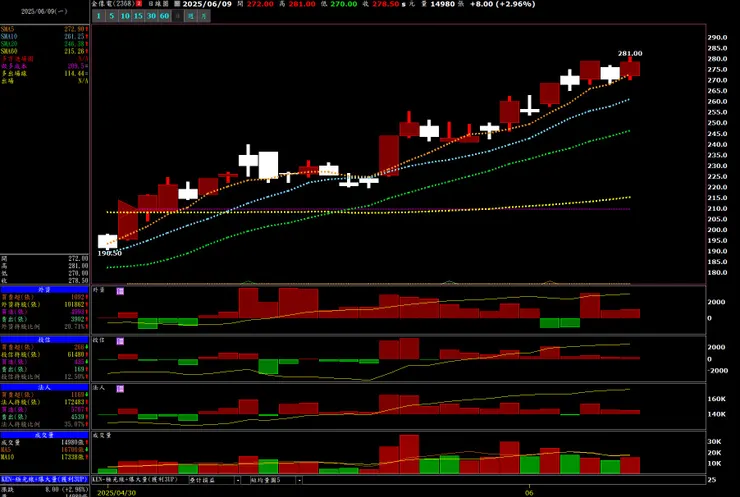740x497 pixels.
Task: Switch to the monthly (月) chart button
Action: [204, 16]
